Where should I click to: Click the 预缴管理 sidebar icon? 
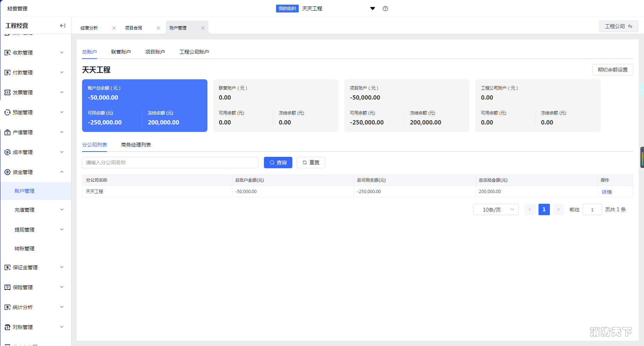[7, 112]
